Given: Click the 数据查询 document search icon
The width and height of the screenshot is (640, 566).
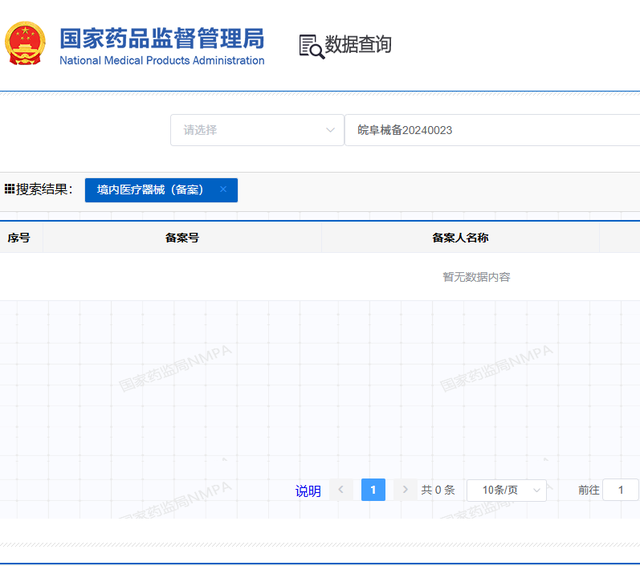Looking at the screenshot, I should (x=311, y=46).
